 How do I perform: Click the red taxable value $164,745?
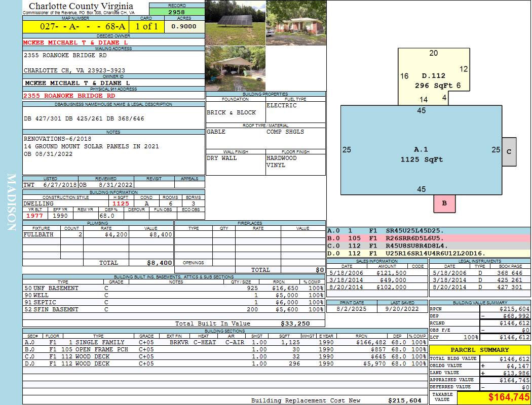click(x=493, y=398)
